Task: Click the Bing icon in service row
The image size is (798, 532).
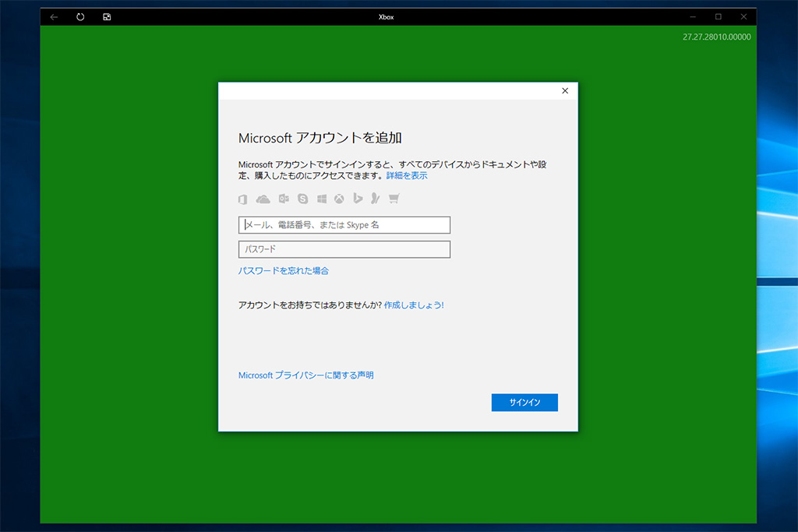Action: (x=358, y=199)
